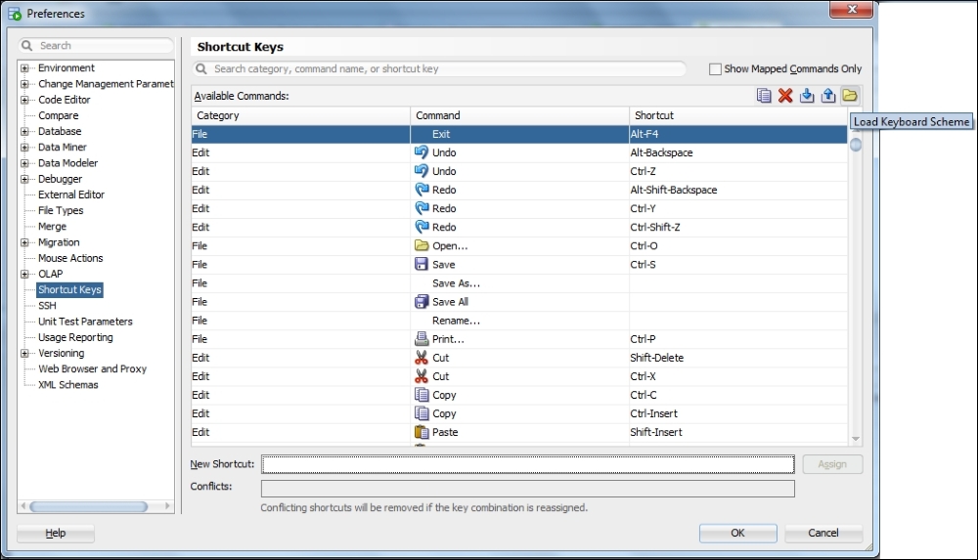Click the Cut scissors icon in Ctrl-X row
978x560 pixels.
click(x=422, y=376)
